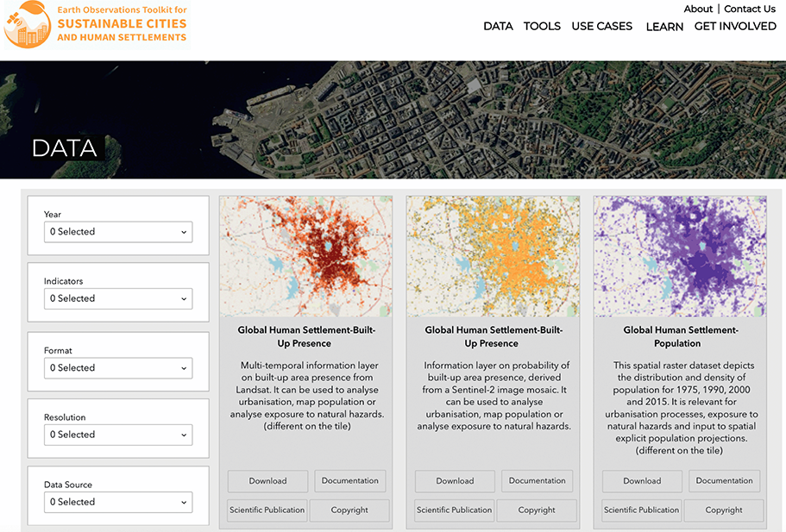Download the Sentinel-2 Built-Up Presence dataset

click(x=455, y=481)
